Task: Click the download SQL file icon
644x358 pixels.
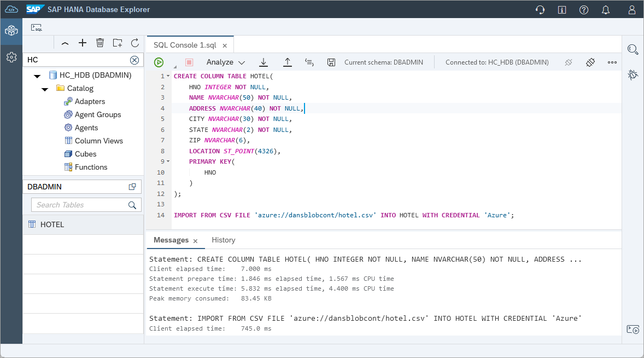Action: pos(264,62)
